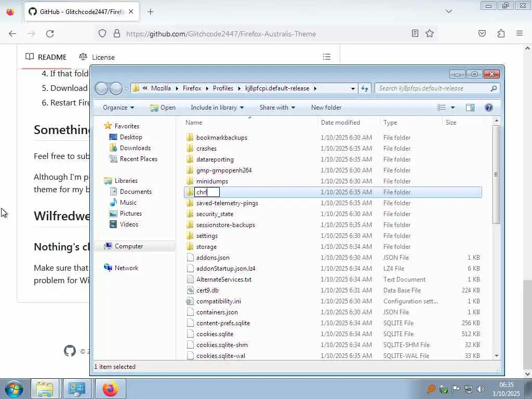532x399 pixels.
Task: Click the Explorer forward navigation button
Action: click(116, 88)
